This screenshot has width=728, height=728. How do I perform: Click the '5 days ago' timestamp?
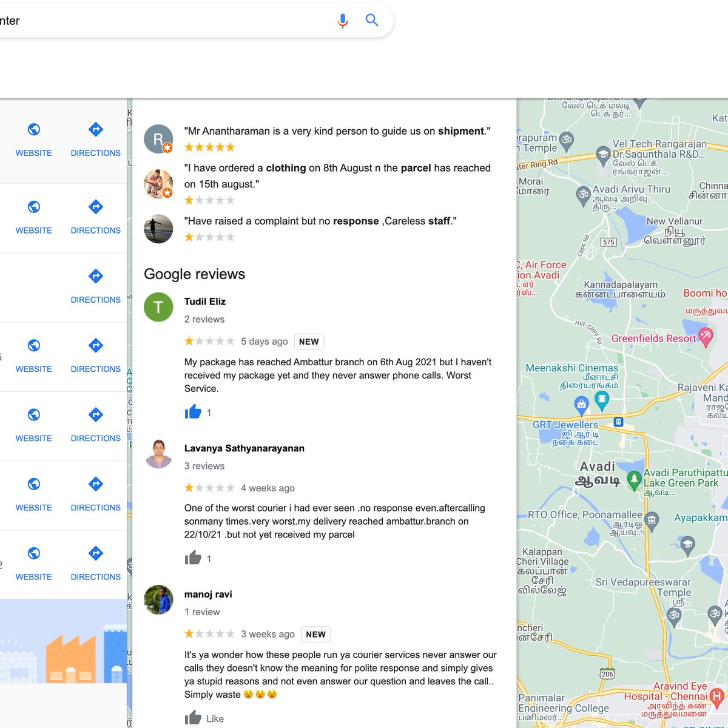coord(265,342)
